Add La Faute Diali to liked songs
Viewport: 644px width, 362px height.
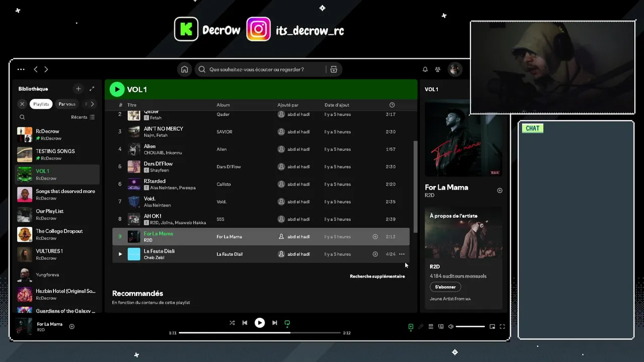click(375, 254)
